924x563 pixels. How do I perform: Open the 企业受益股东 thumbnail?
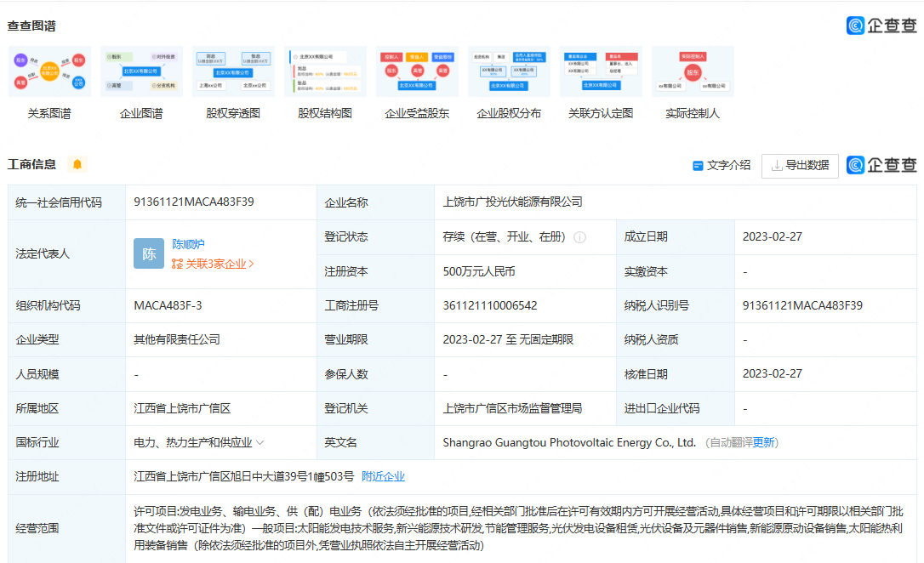click(417, 72)
